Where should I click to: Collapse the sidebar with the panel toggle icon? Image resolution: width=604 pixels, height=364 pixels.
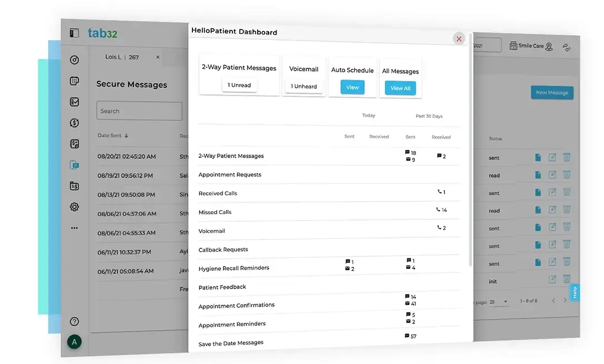coord(75,33)
